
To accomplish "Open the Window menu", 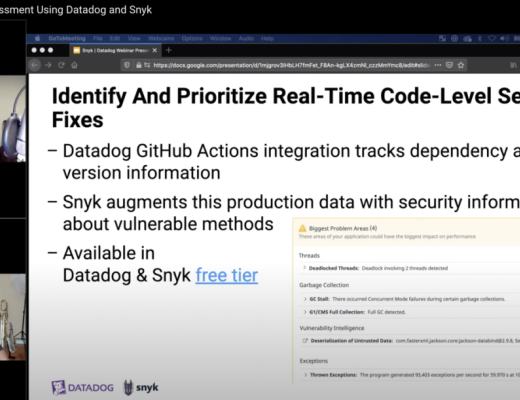I will tap(220, 38).
